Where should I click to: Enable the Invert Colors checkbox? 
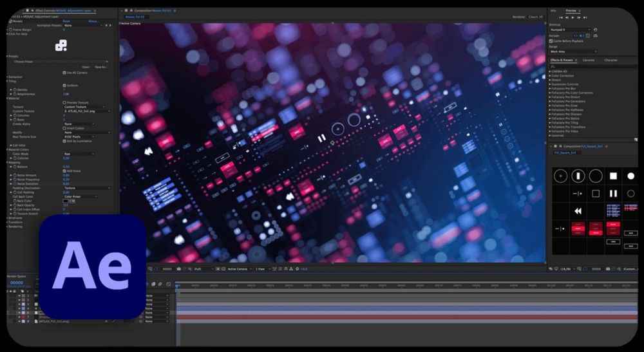pos(64,128)
